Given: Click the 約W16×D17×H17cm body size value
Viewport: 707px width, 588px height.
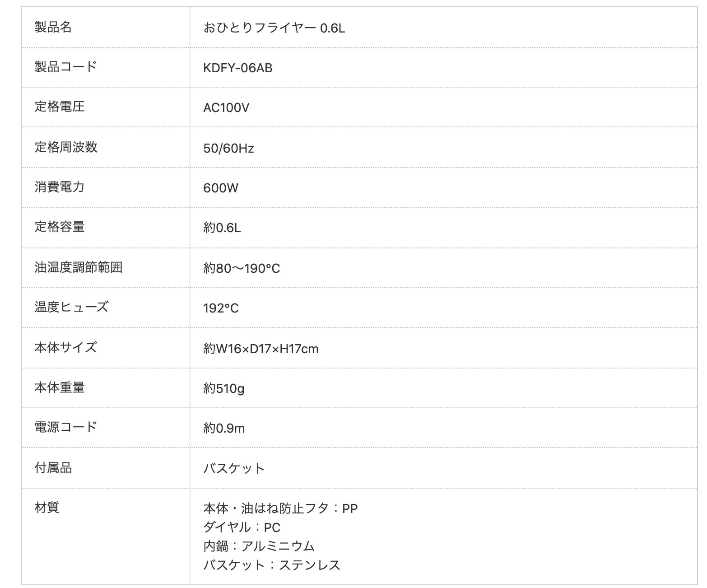Looking at the screenshot, I should pyautogui.click(x=260, y=348).
